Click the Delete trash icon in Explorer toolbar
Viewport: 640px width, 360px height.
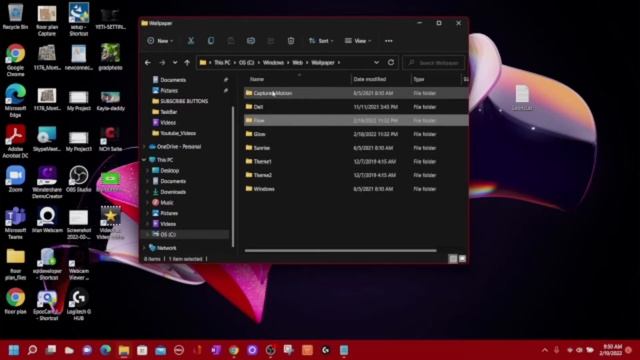(291, 41)
